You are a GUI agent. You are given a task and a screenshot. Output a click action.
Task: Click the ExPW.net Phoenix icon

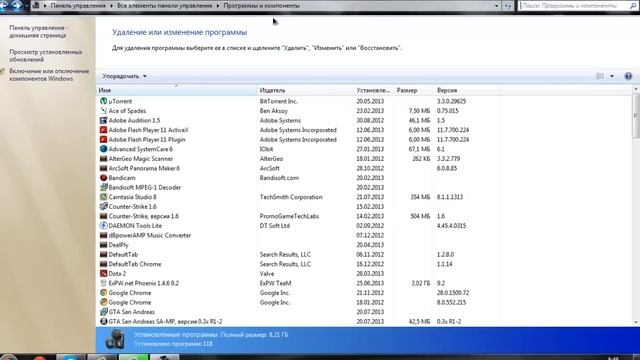pyautogui.click(x=104, y=283)
